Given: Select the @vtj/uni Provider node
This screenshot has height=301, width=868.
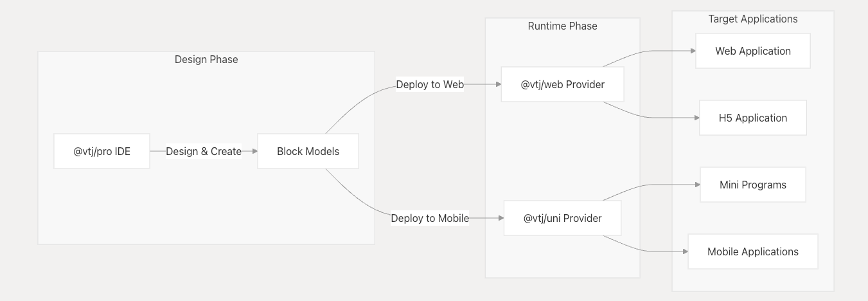Looking at the screenshot, I should pyautogui.click(x=562, y=218).
